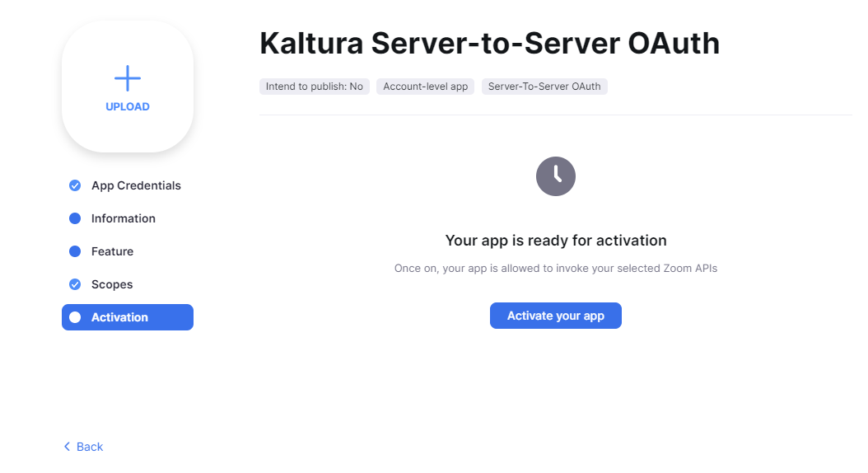The height and width of the screenshot is (473, 868).
Task: Click the checkmark icon next to Scopes
Action: pyautogui.click(x=75, y=284)
